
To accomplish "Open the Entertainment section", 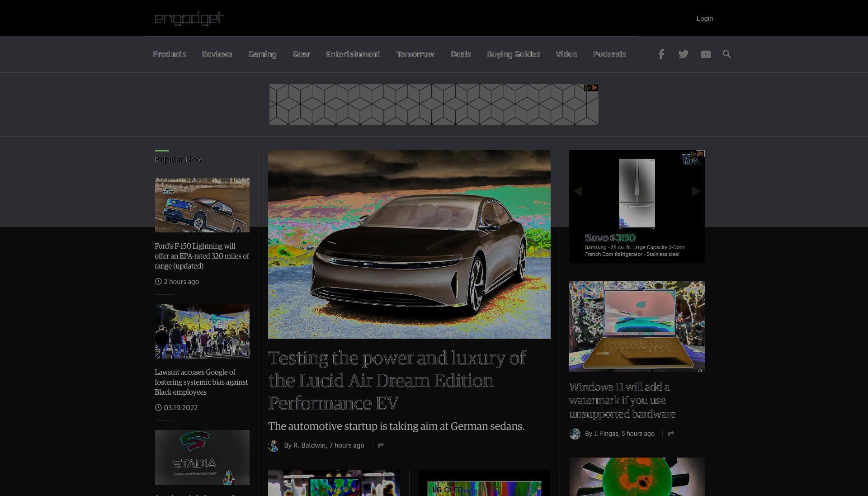I will click(353, 54).
